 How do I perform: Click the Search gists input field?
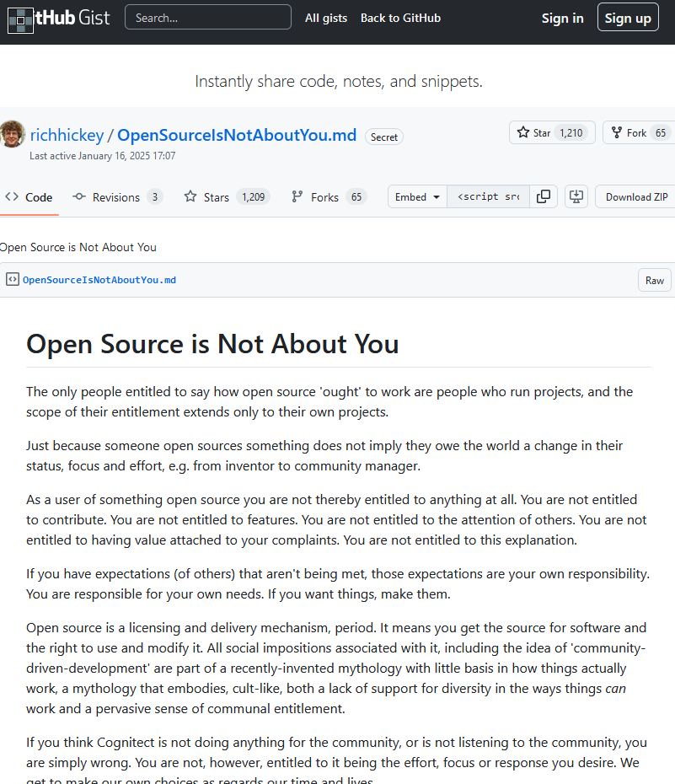coord(207,18)
